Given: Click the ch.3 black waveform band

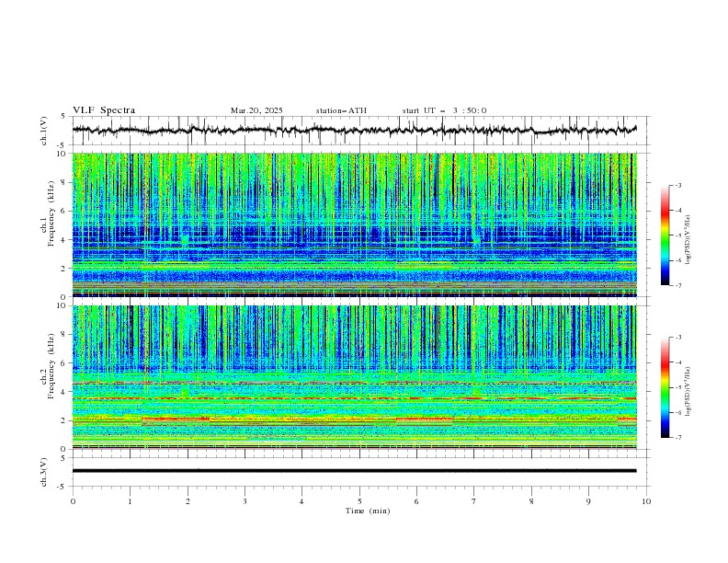Looking at the screenshot, I should [x=354, y=471].
